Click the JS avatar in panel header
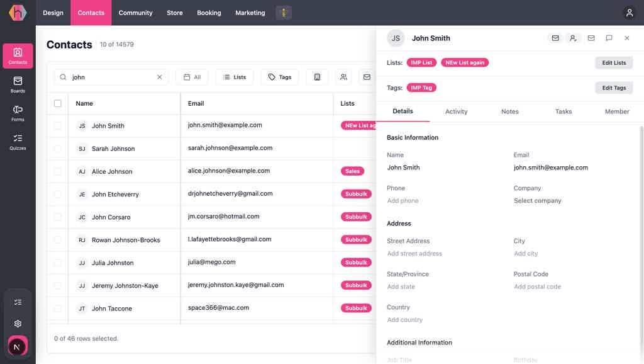Screen dimensions: 644x364 pos(396,38)
